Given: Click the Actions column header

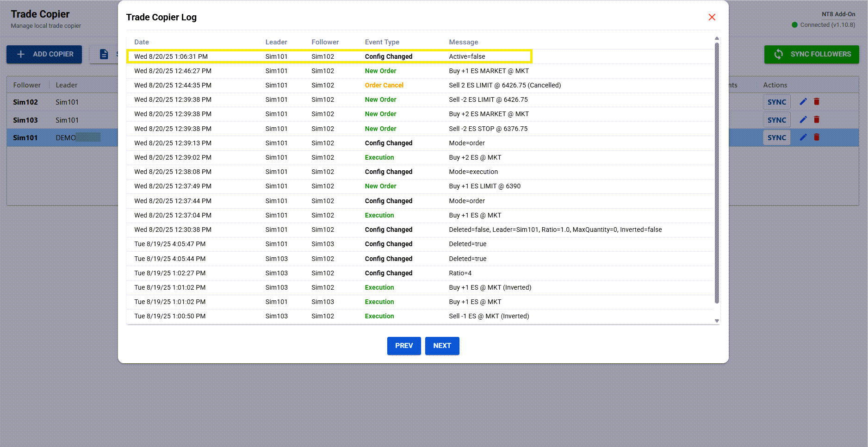Looking at the screenshot, I should pyautogui.click(x=775, y=85).
